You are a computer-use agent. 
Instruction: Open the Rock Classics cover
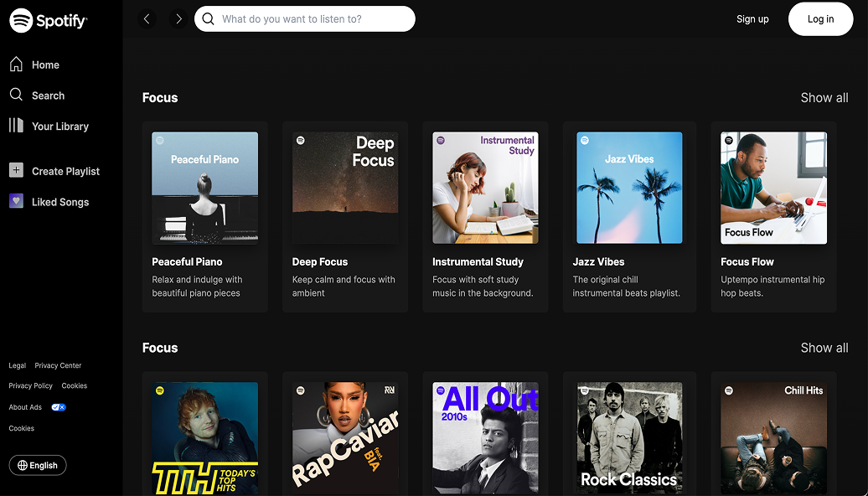[629, 438]
